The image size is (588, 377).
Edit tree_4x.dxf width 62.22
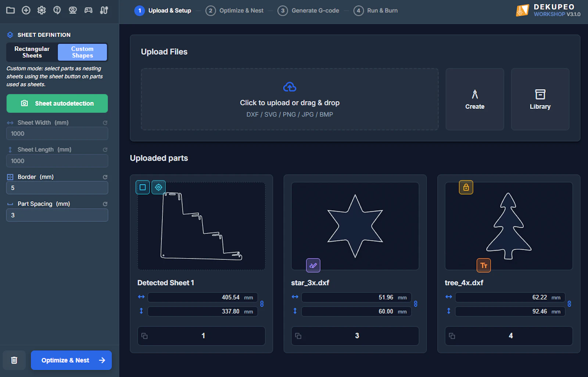[x=510, y=297]
